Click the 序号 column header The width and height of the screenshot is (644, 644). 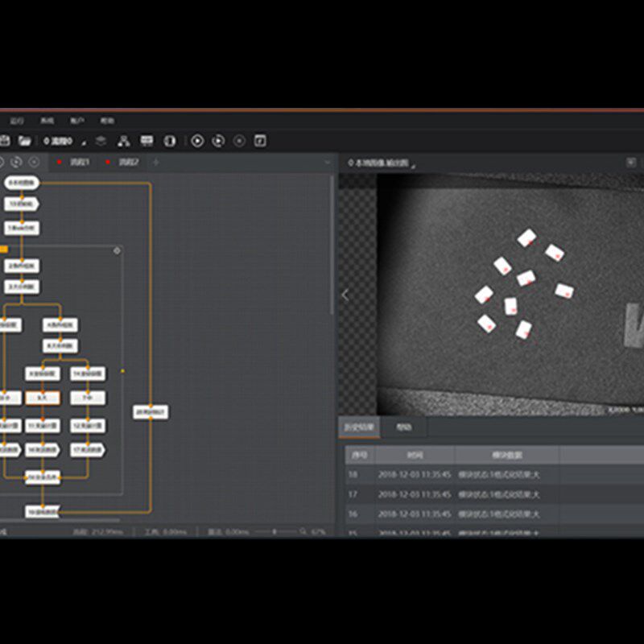(x=360, y=455)
